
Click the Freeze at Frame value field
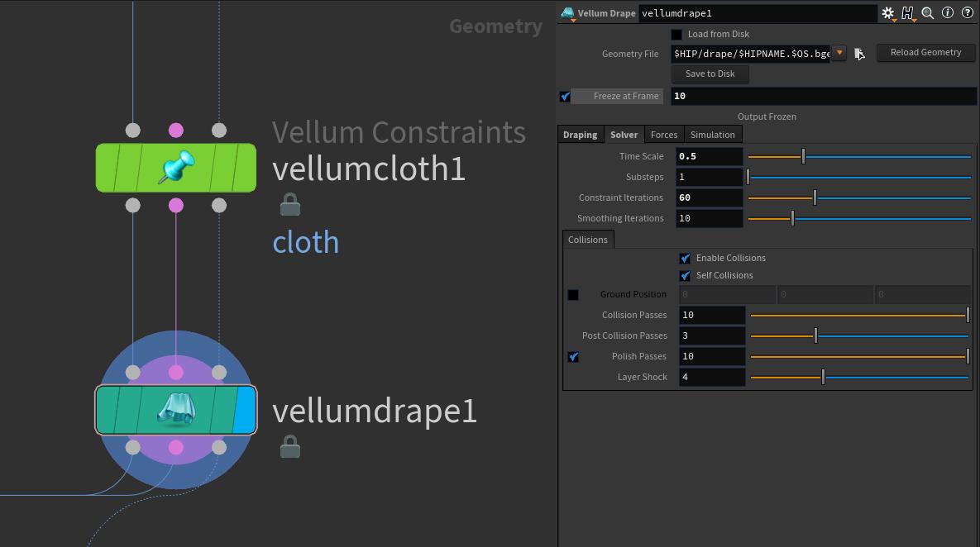(823, 96)
